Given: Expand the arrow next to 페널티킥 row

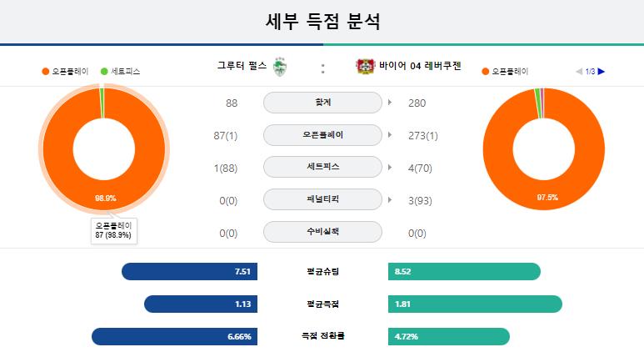Looking at the screenshot, I should (x=390, y=200).
